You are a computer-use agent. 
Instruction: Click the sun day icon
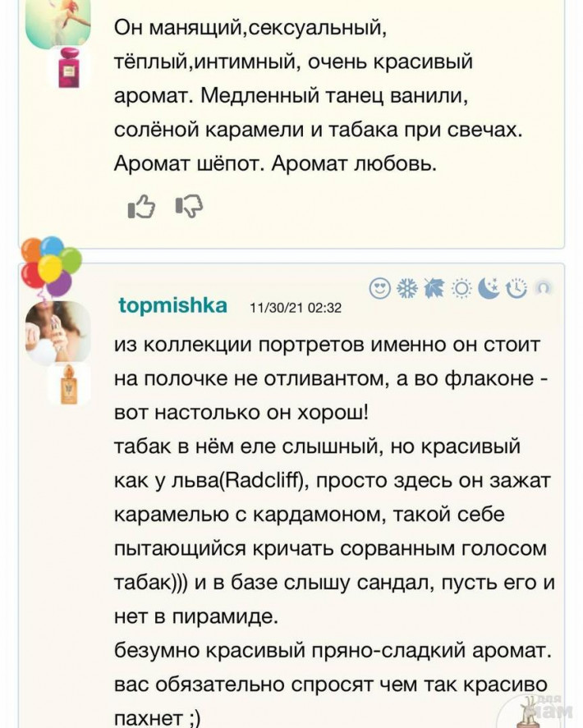coord(461,288)
